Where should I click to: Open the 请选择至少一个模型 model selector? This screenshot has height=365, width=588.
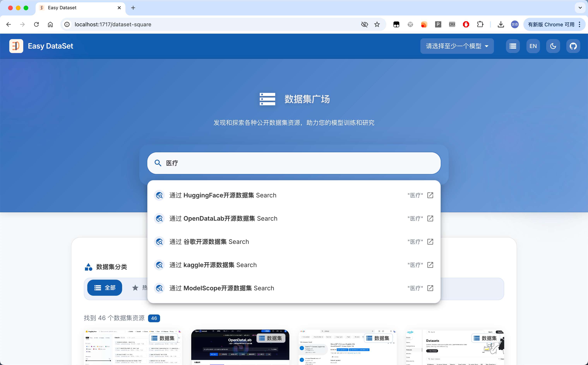(457, 46)
